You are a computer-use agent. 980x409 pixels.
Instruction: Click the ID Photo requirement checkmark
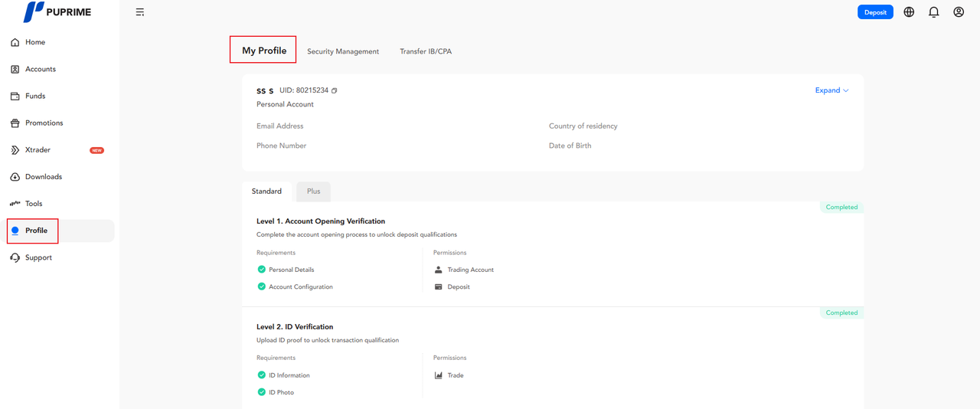pos(262,392)
